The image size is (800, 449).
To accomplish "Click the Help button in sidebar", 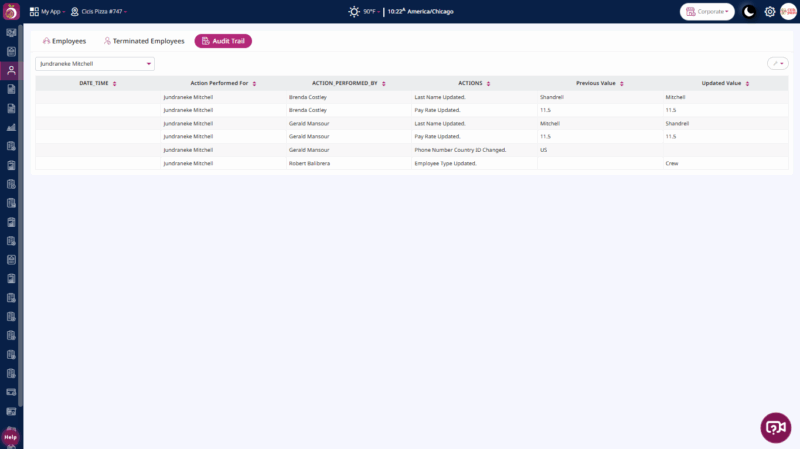I will pos(11,437).
